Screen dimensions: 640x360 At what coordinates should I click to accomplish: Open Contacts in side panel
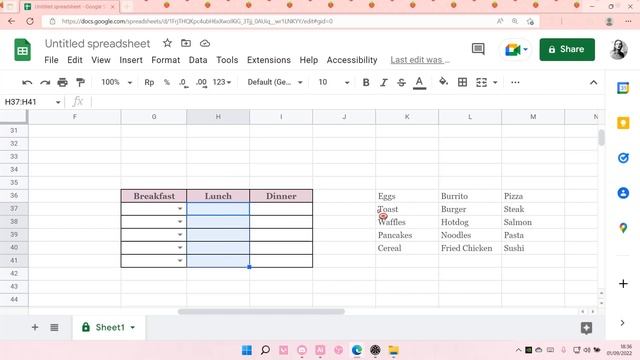pos(623,193)
